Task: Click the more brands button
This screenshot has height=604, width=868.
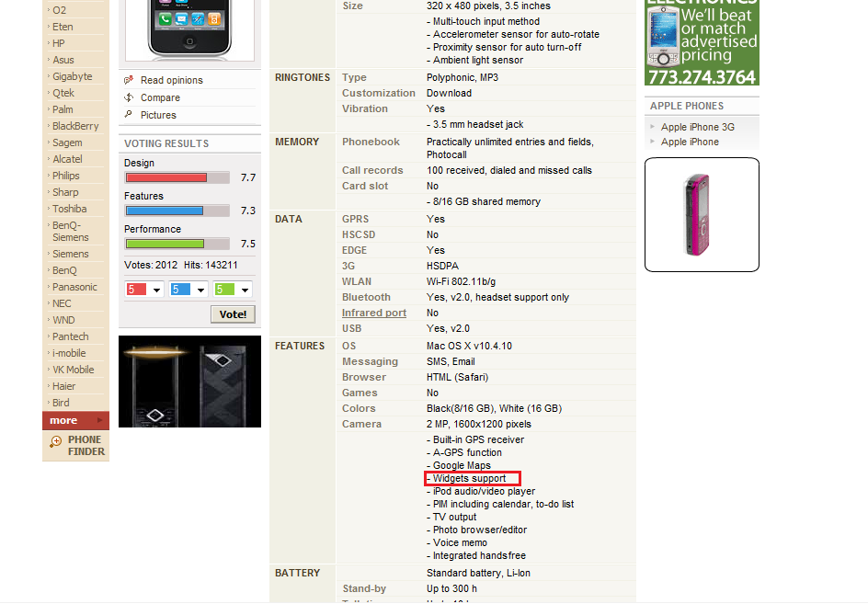Action: click(75, 420)
